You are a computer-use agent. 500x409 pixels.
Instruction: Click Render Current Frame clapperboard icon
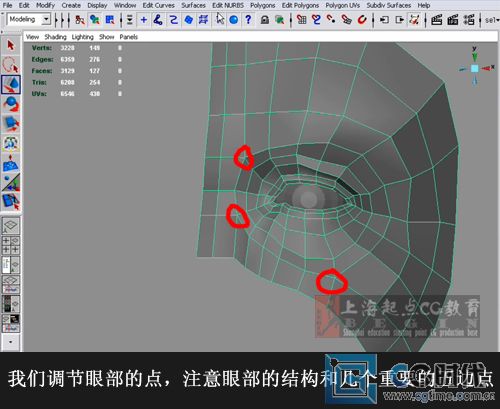point(436,20)
